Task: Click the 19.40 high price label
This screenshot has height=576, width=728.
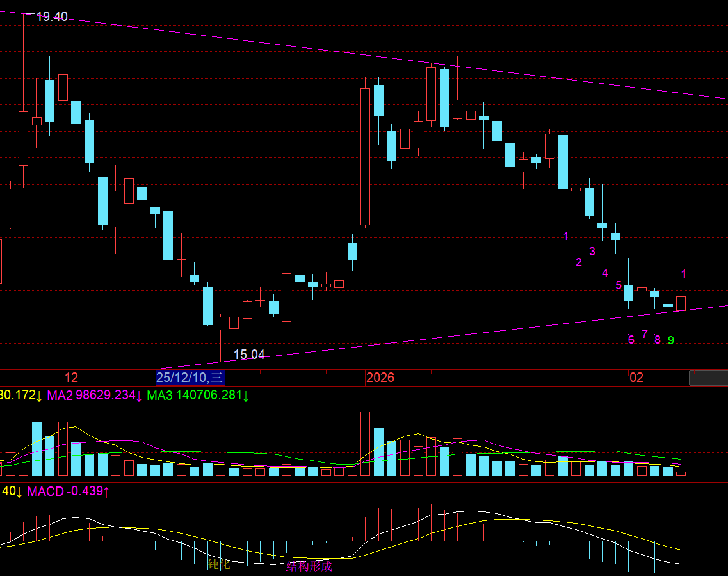Action: [x=52, y=17]
